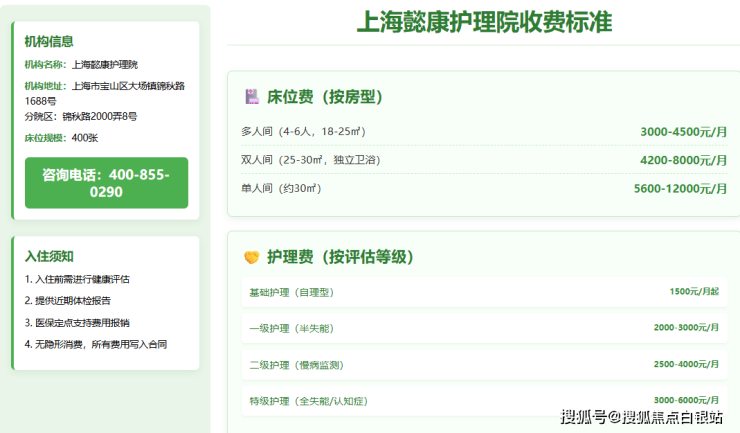Click the price 5600-12000元/月
Viewport: 740px width, 433px height.
(680, 188)
